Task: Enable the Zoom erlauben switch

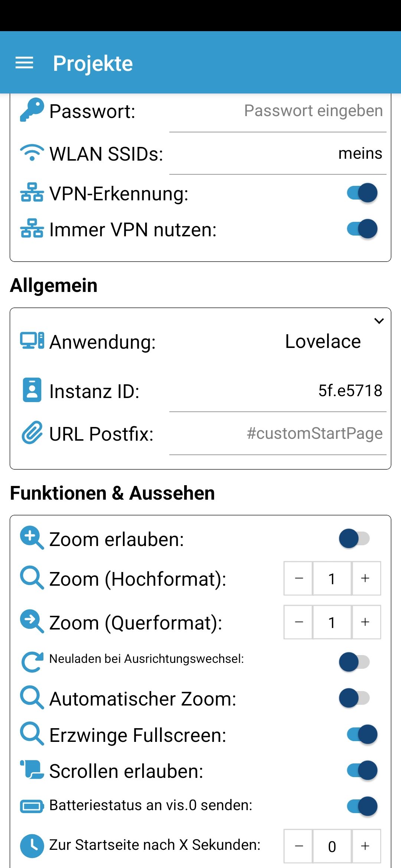Action: 354,539
